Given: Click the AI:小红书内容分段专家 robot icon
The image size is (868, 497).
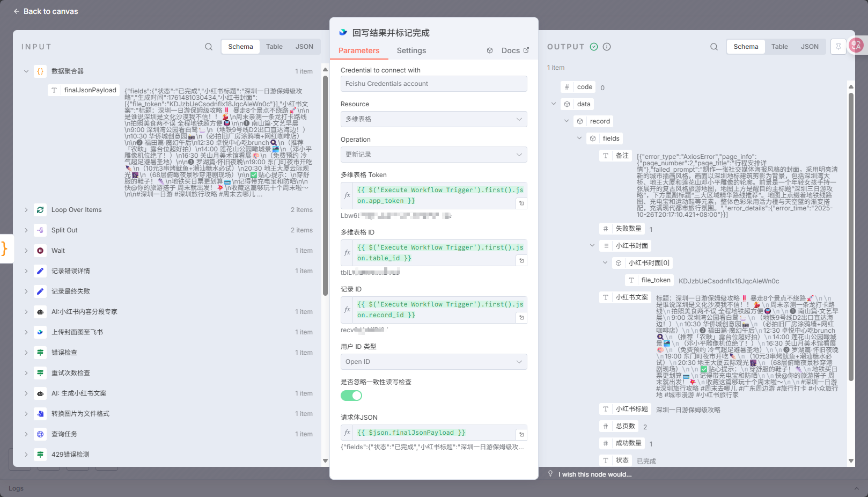Looking at the screenshot, I should pos(40,312).
